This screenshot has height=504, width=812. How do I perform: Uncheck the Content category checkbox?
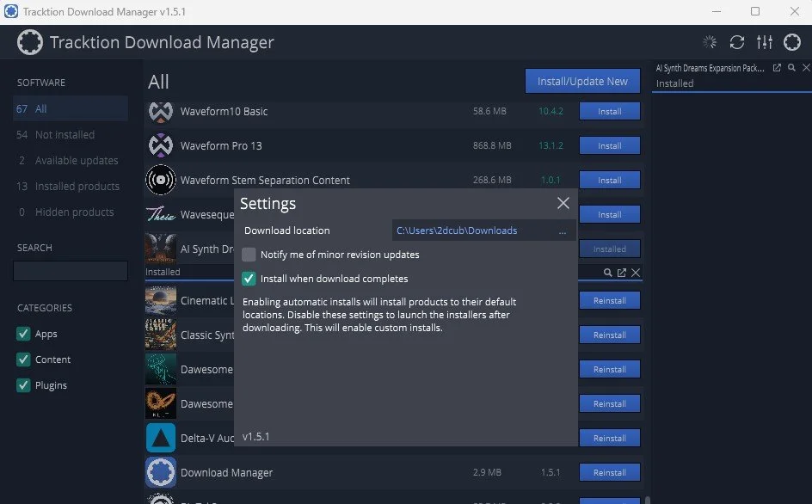pos(23,360)
